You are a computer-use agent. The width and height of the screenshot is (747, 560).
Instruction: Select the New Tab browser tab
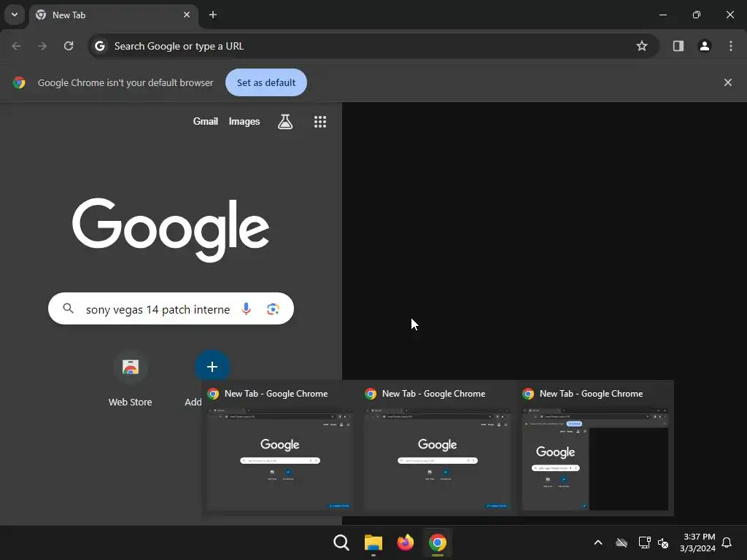(114, 15)
